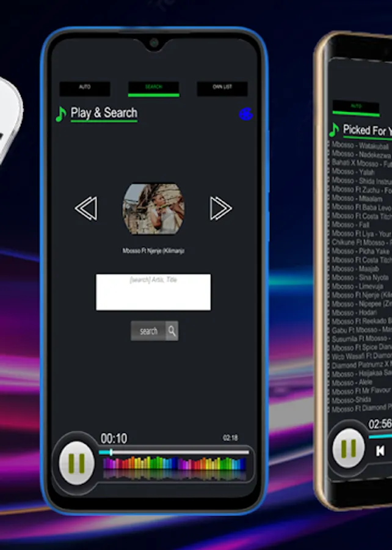Viewport: 392px width, 550px height.
Task: Open the OWN LIST tab
Action: pyautogui.click(x=222, y=89)
